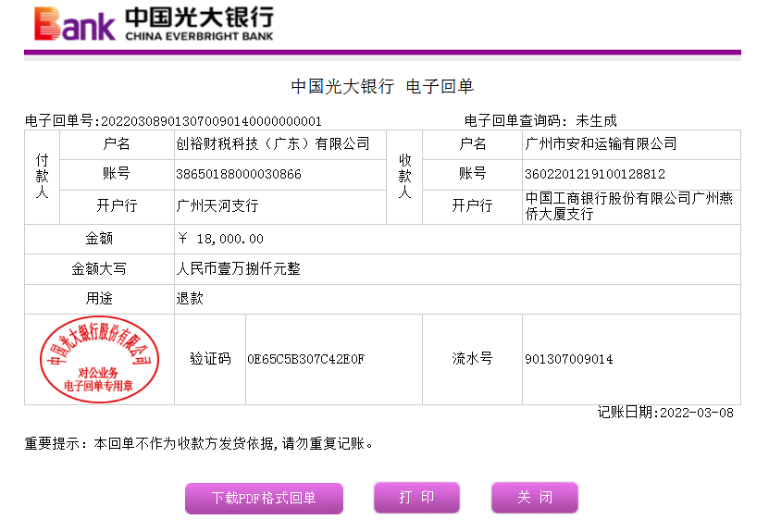769x532 pixels.
Task: Click the red official receipt stamp
Action: [99, 359]
